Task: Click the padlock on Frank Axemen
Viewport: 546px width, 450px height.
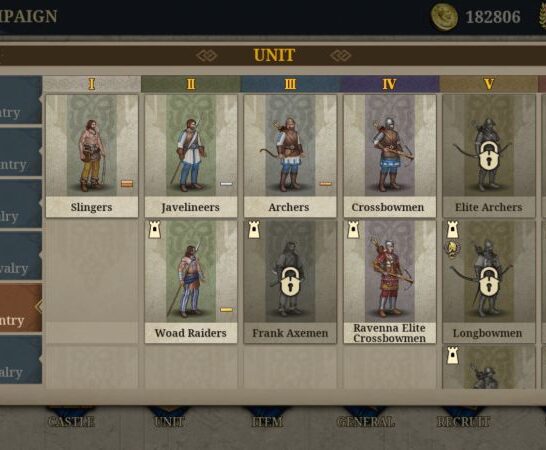Action: [x=291, y=282]
